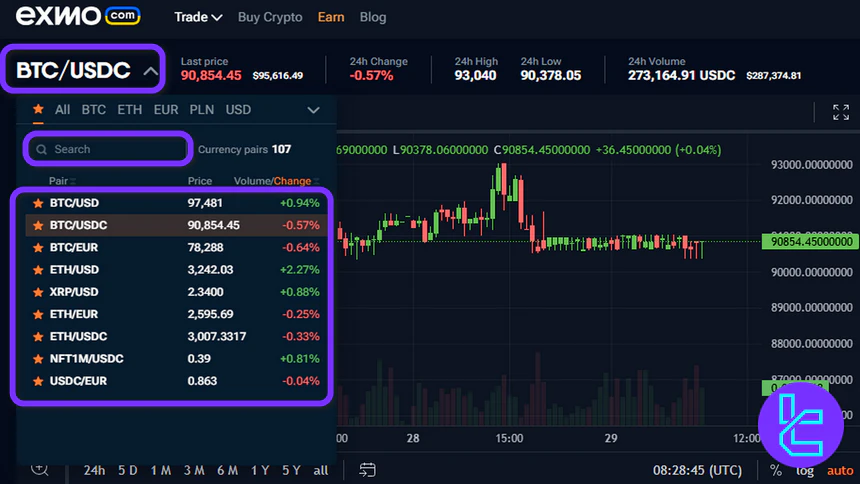Click the EXMO.com logo
This screenshot has width=860, height=484.
tap(78, 16)
